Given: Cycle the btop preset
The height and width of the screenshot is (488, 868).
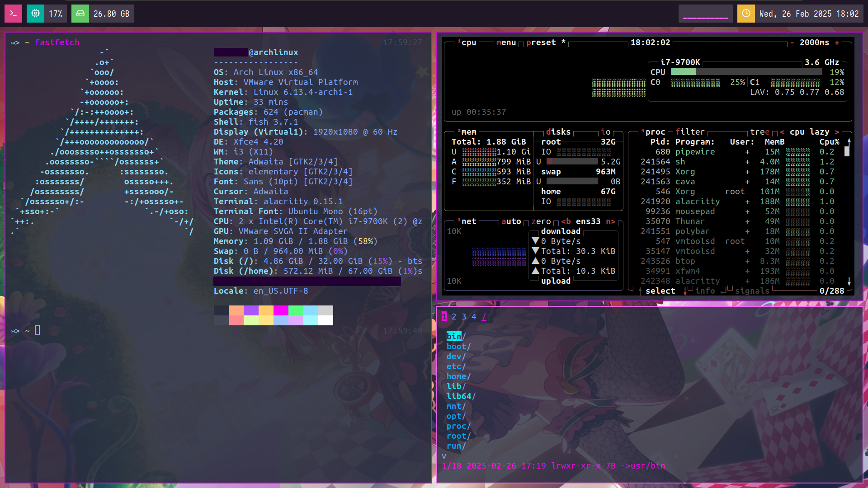Looking at the screenshot, I should coord(546,42).
